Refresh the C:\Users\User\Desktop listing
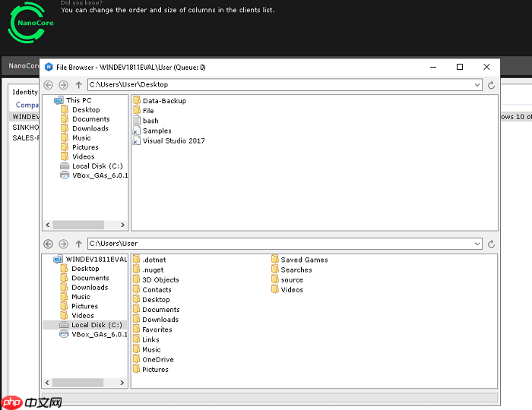This screenshot has height=410, width=532. (x=491, y=85)
